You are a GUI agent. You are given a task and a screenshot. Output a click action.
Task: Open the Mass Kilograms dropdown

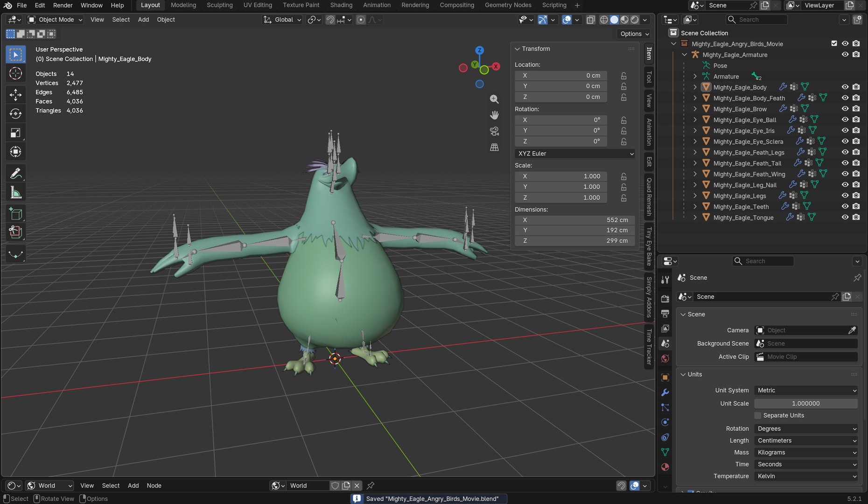[806, 453]
